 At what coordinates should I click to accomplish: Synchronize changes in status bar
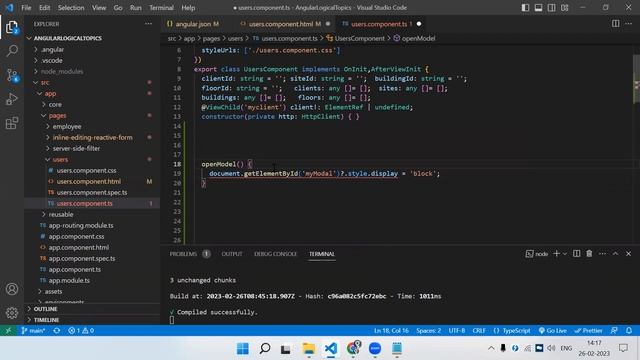coord(57,331)
